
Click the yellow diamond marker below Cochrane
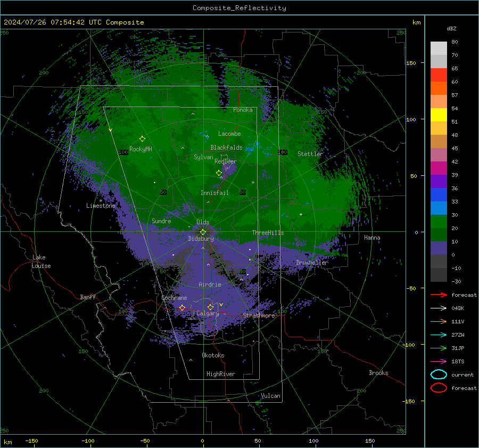(182, 307)
